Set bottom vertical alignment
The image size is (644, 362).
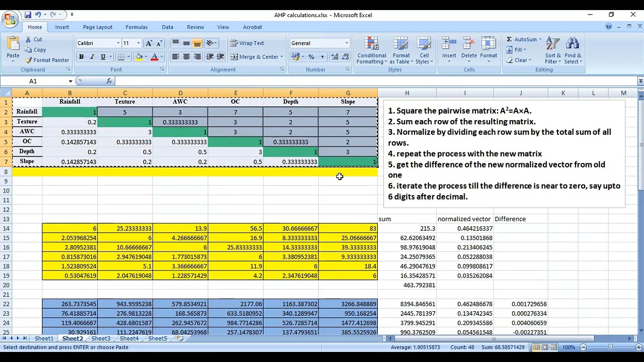point(197,43)
